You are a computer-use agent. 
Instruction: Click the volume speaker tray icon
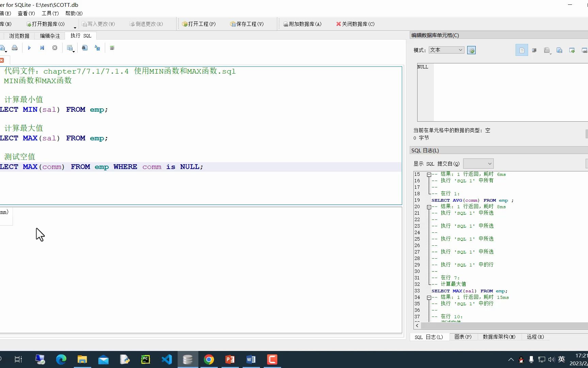(x=551, y=359)
